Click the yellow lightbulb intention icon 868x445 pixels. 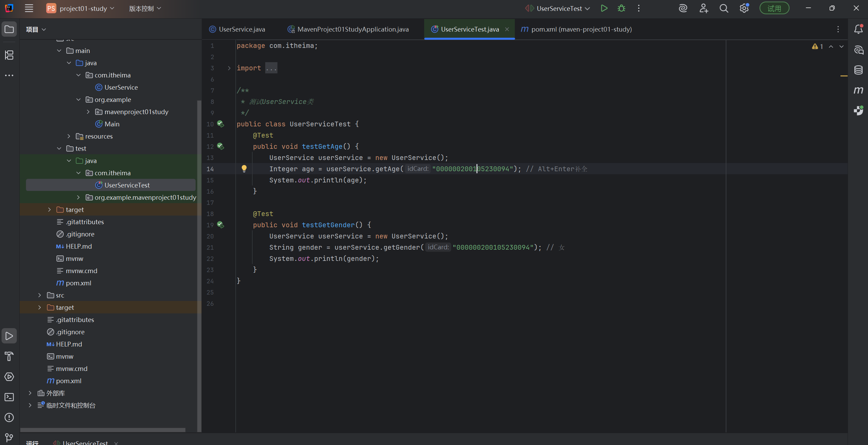click(x=244, y=168)
